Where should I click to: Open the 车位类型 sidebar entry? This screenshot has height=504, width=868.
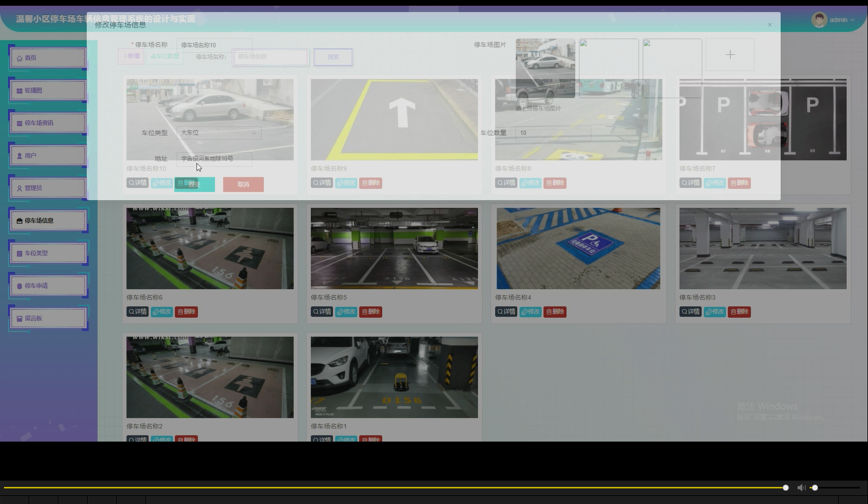[48, 253]
